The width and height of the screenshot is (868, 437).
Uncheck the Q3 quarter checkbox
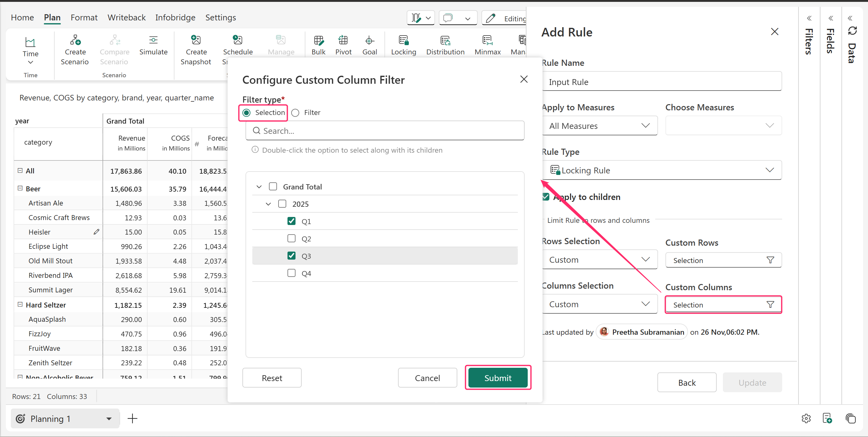pyautogui.click(x=291, y=256)
